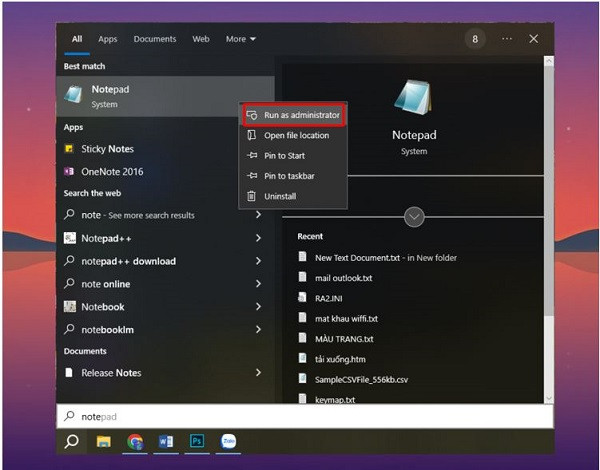600x470 pixels.
Task: Open File Explorer from the taskbar
Action: click(x=104, y=441)
